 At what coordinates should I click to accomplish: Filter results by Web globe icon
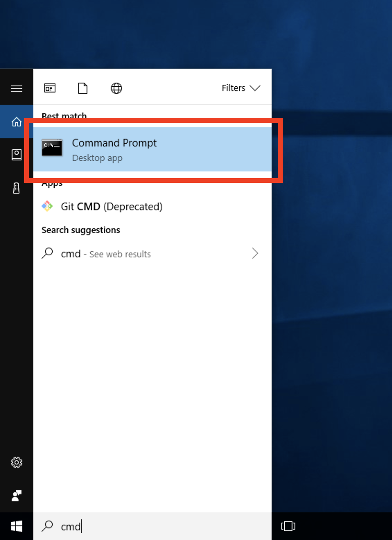coord(116,88)
